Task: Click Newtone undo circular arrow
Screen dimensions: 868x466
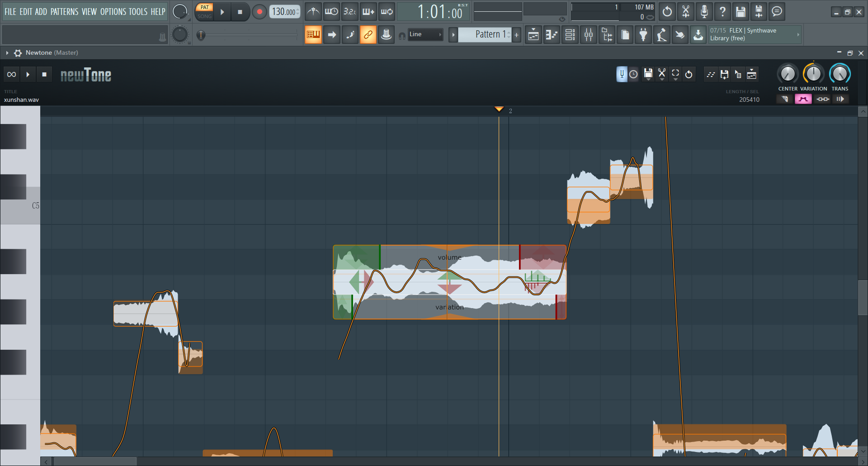Action: click(x=689, y=74)
